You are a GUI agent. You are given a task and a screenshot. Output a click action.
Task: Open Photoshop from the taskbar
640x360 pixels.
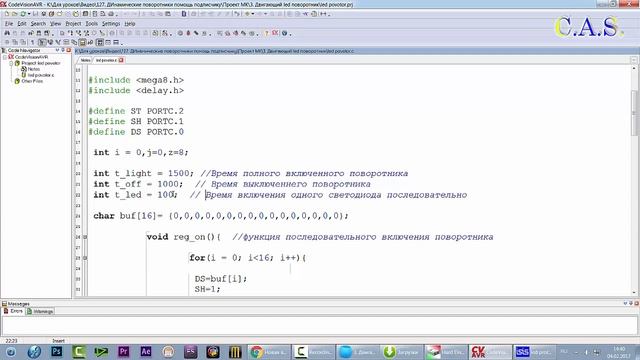coord(56,351)
